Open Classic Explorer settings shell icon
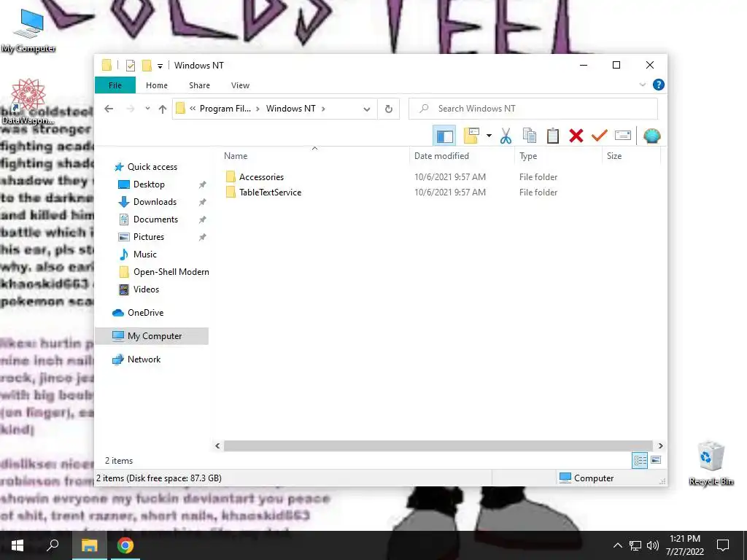 pyautogui.click(x=651, y=136)
